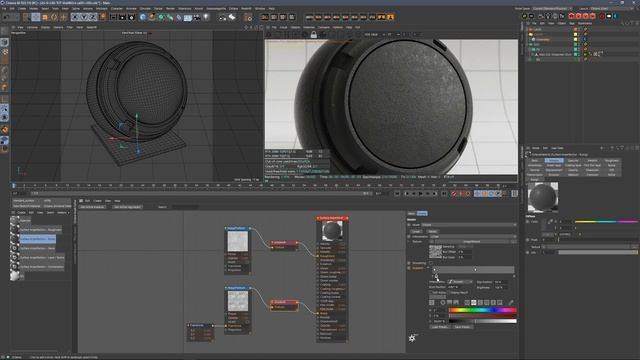Select the Rotate tool in top toolbar
This screenshot has height=360, width=640.
coord(54,17)
